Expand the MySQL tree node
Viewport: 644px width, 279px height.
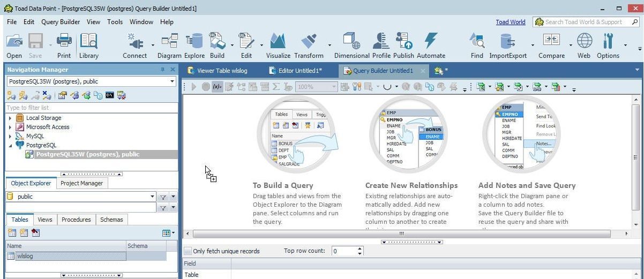10,136
